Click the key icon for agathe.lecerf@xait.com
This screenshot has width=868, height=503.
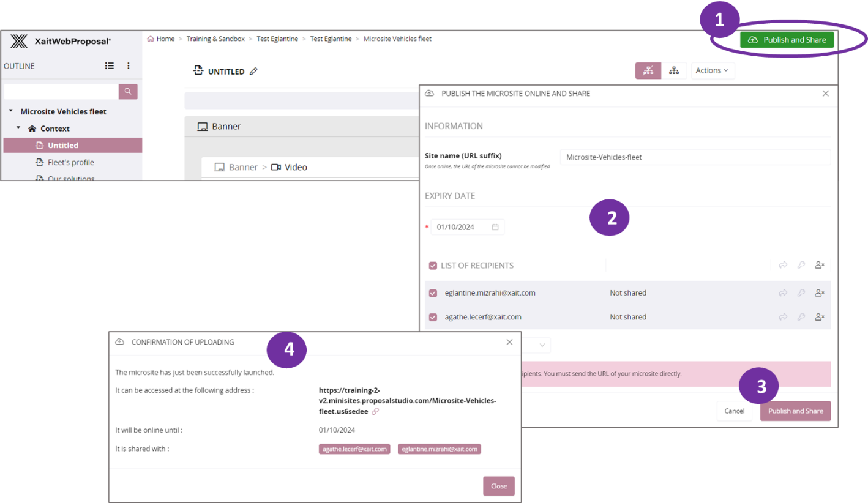tap(801, 317)
